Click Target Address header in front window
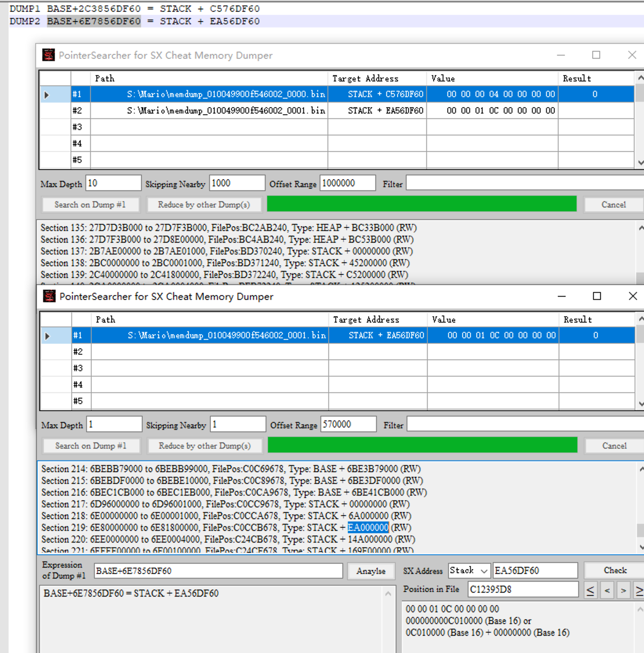Screen dimensions: 644x653 (x=378, y=319)
